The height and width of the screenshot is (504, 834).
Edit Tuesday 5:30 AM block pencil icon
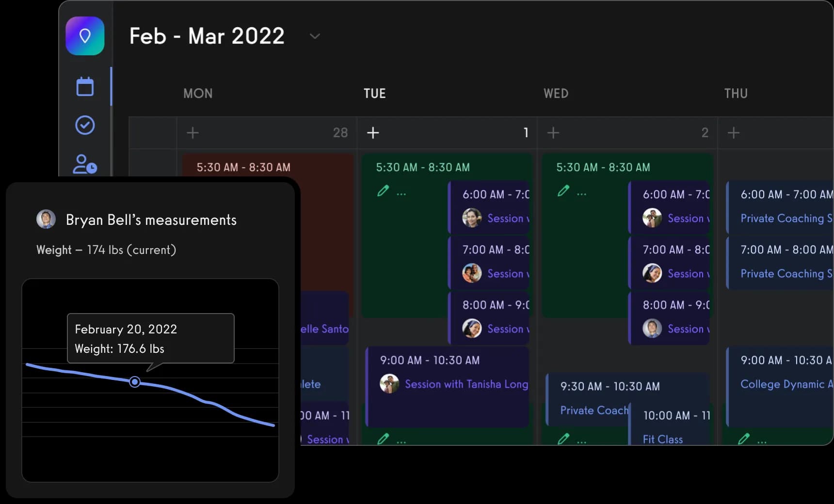click(383, 191)
